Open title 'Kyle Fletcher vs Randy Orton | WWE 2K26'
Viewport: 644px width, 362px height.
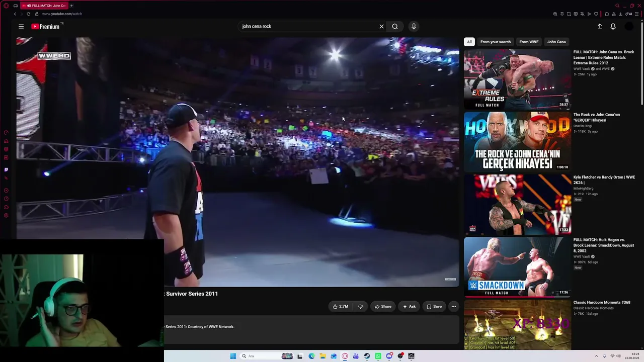click(x=604, y=180)
